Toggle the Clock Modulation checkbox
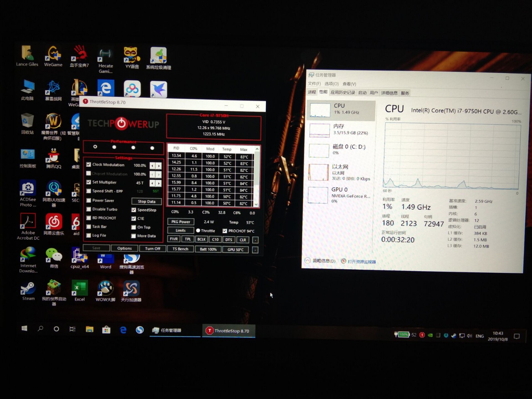This screenshot has width=532, height=399. (88, 165)
